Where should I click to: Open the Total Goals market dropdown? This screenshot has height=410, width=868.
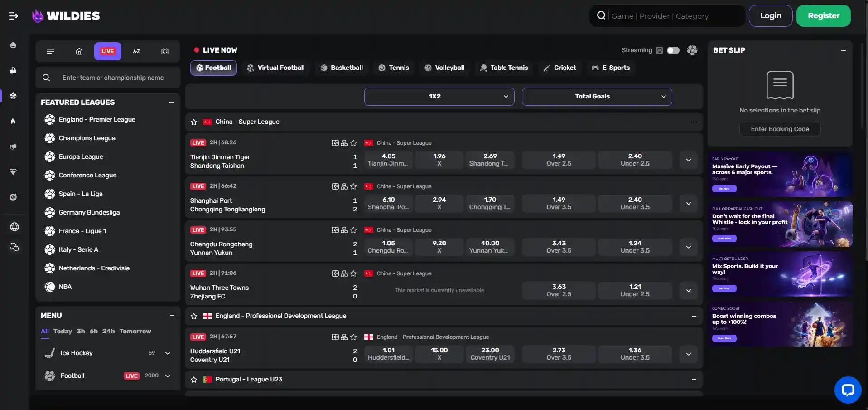tap(597, 97)
